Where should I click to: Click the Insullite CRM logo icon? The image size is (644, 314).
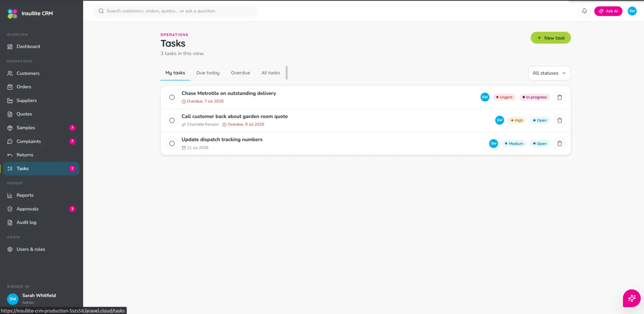(12, 14)
